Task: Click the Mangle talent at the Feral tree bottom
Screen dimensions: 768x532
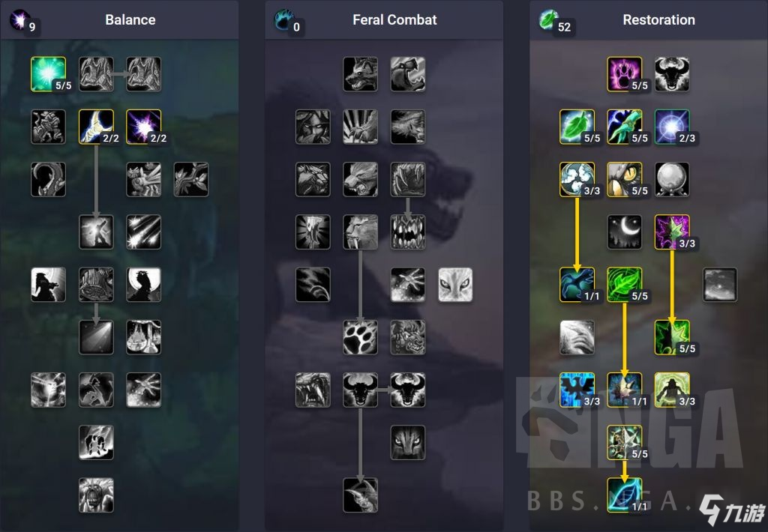Action: click(360, 495)
